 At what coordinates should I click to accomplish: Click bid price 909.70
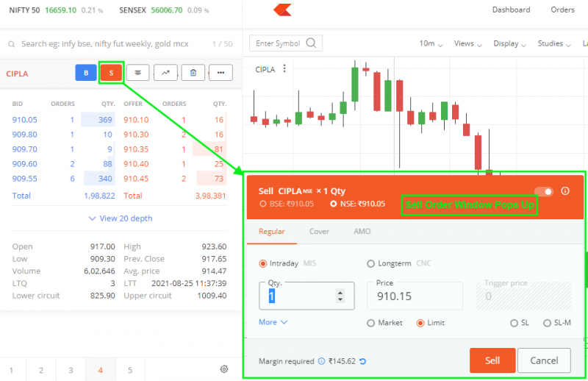click(x=25, y=149)
